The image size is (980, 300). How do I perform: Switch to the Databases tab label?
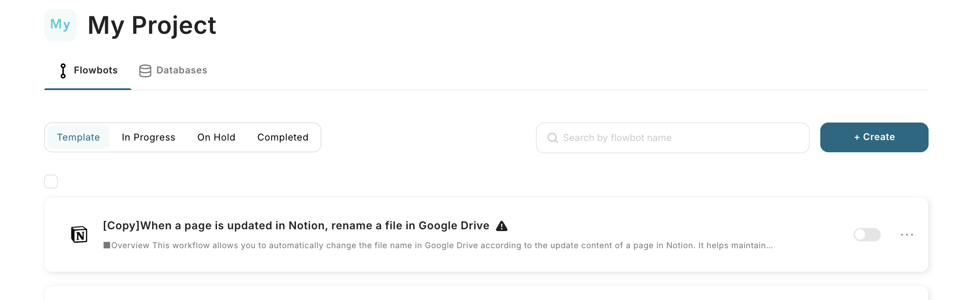182,70
